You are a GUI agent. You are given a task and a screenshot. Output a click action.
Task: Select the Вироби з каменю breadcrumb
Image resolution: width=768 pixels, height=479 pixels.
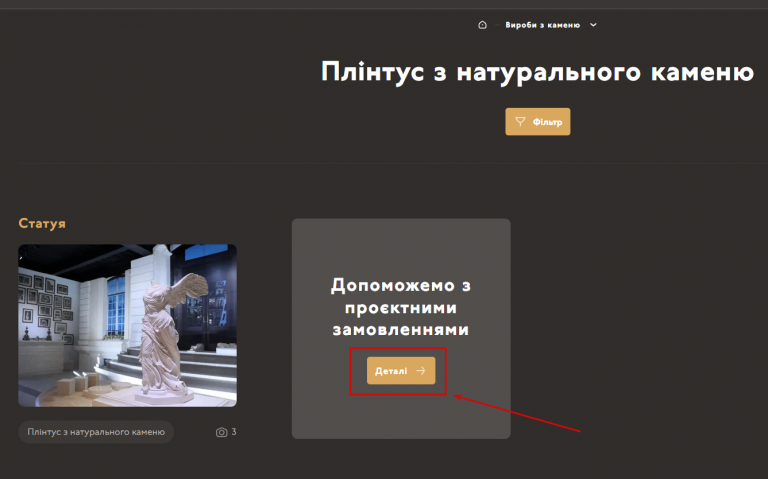[x=543, y=25]
